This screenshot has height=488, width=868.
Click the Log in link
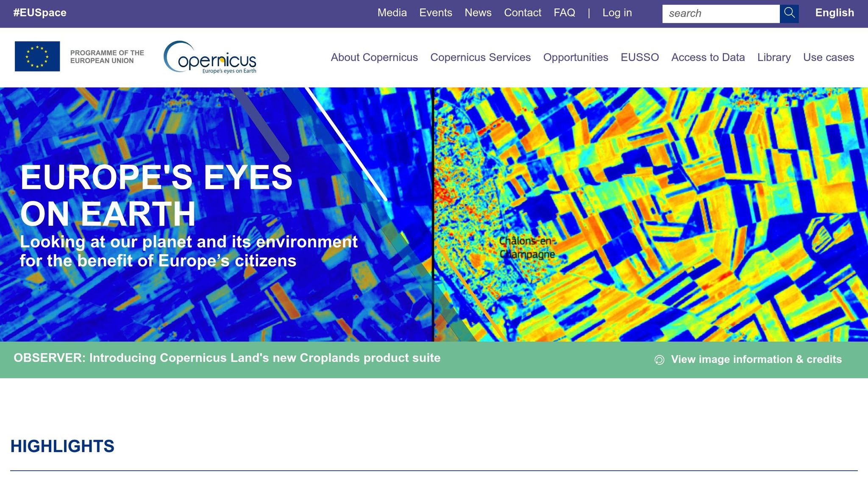tap(617, 13)
